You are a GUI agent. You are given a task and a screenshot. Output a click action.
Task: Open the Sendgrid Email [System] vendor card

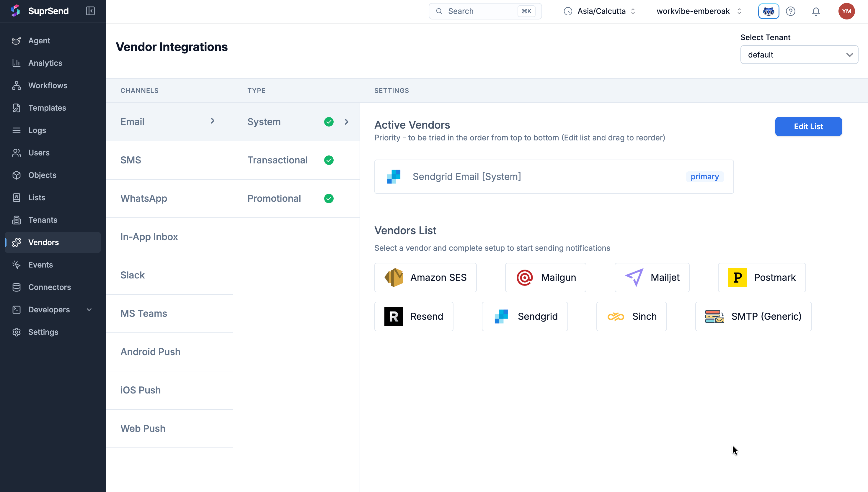tap(554, 177)
